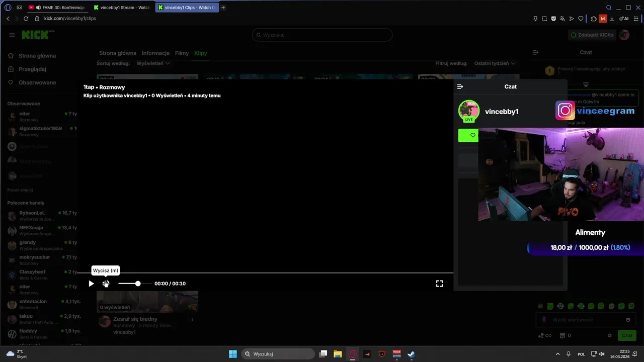This screenshot has height=362, width=644.
Task: Expand followed list with Pokaż więcej
Action: click(20, 190)
